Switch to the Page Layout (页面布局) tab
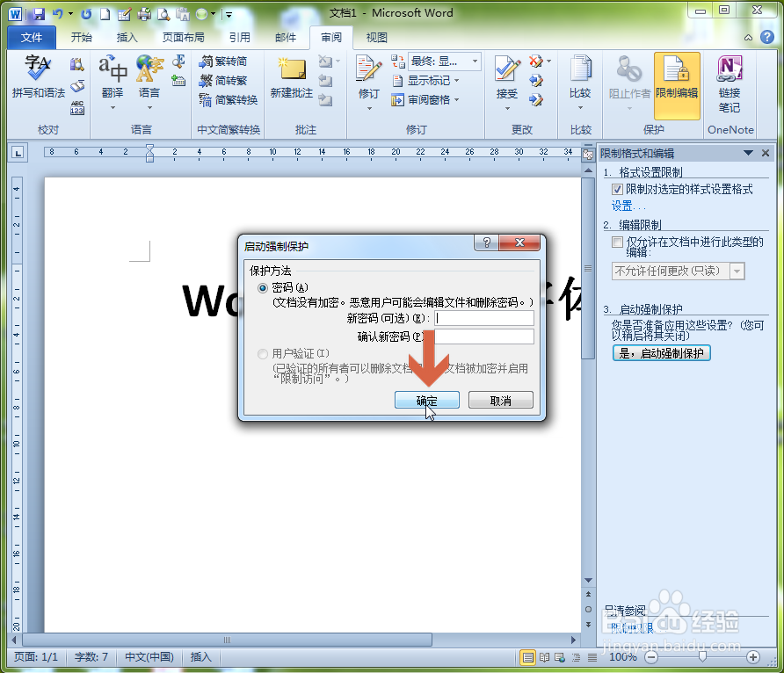 pyautogui.click(x=183, y=38)
